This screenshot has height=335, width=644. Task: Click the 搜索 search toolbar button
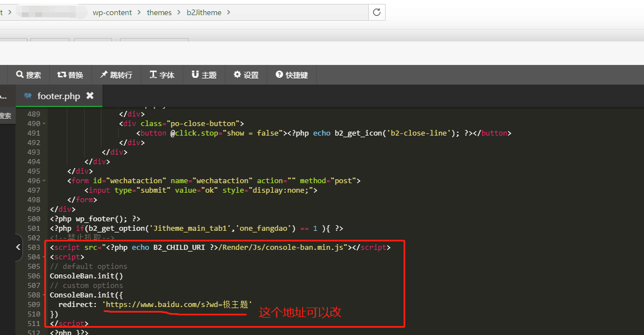29,75
